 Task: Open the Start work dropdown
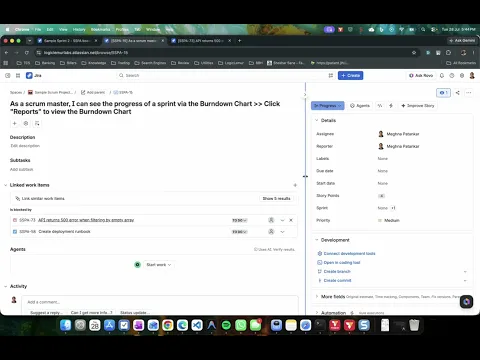[x=159, y=265]
